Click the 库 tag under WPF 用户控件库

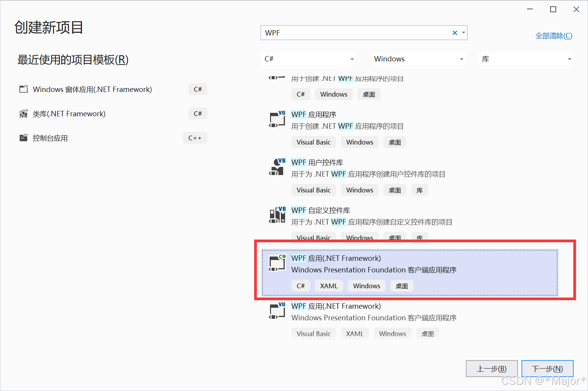(420, 190)
